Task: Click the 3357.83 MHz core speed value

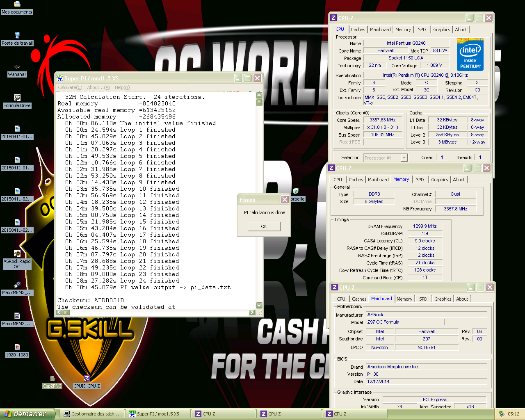Action: point(382,120)
